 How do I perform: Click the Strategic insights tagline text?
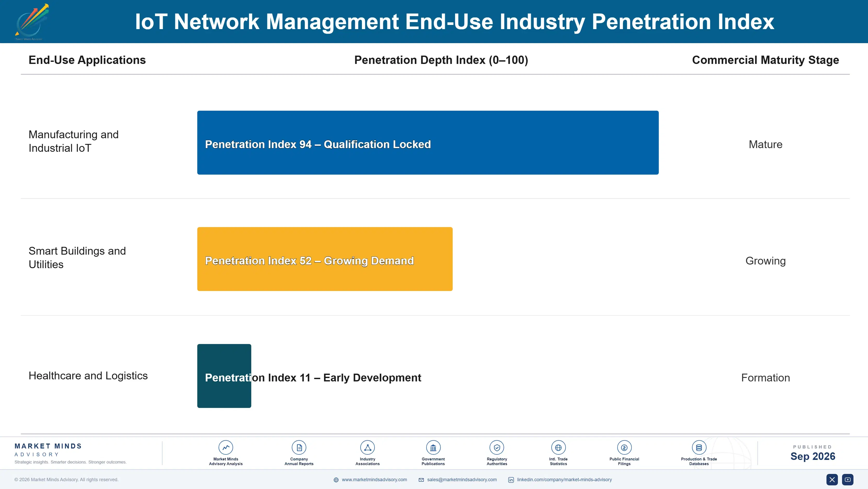coord(70,462)
